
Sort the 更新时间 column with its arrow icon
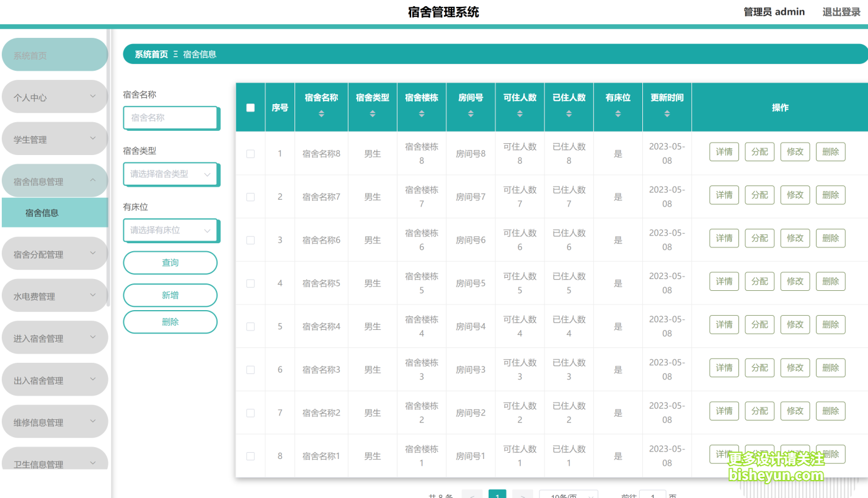(x=666, y=114)
